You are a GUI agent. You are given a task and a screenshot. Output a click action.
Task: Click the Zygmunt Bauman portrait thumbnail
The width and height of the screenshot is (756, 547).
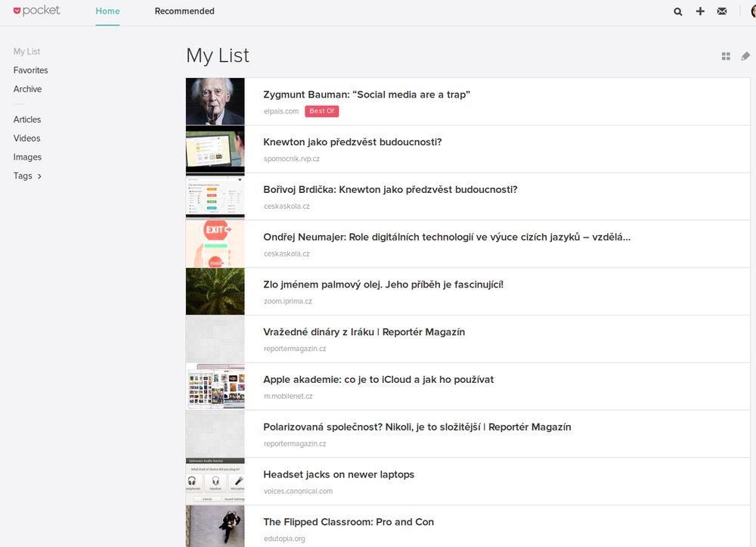pos(215,101)
